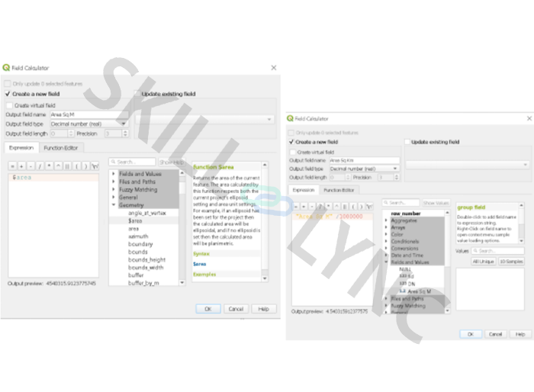
Task: Toggle Update existing field in Area Sq Km dialog
Action: [x=407, y=142]
